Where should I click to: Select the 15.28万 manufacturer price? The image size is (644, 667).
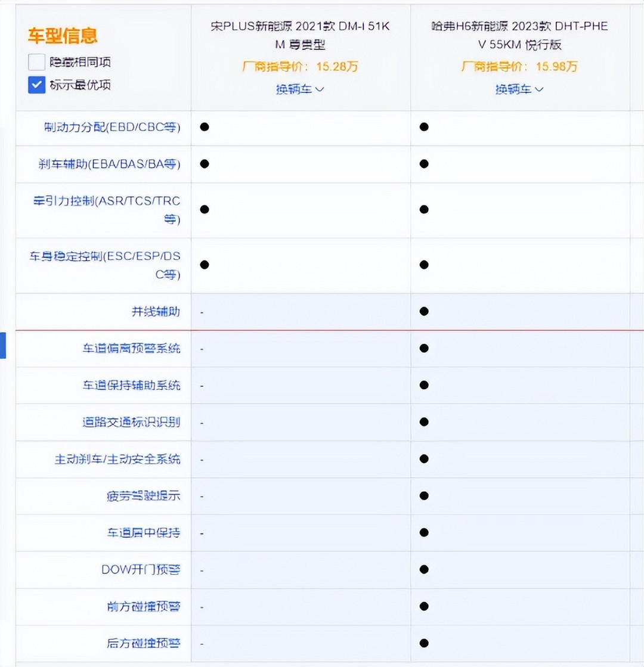337,66
